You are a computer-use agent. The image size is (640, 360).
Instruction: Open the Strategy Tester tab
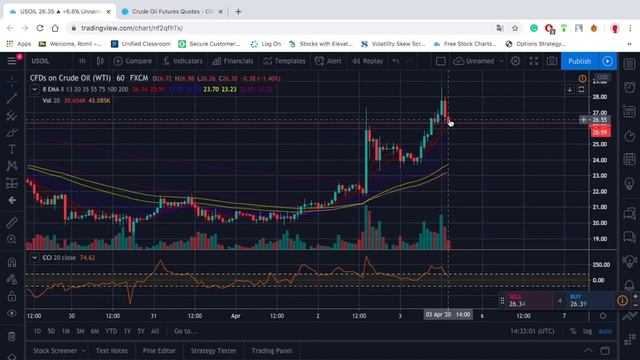pyautogui.click(x=213, y=351)
